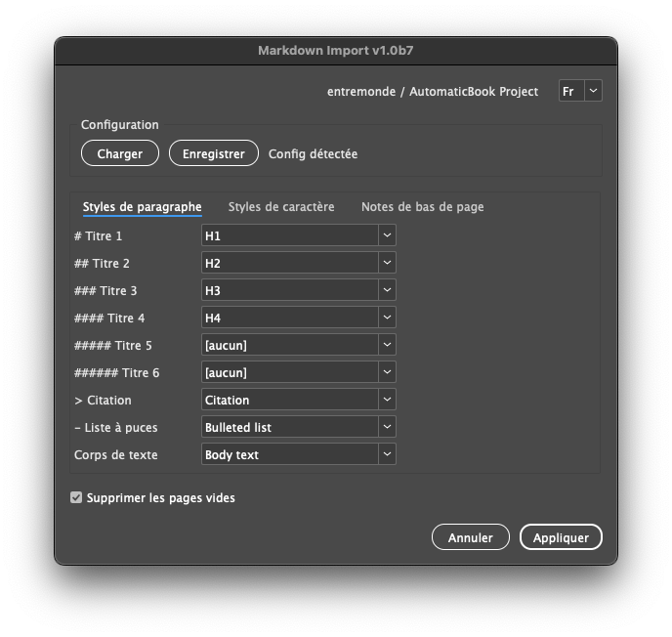Click the Enregistrer button
The height and width of the screenshot is (637, 672).
click(x=213, y=153)
